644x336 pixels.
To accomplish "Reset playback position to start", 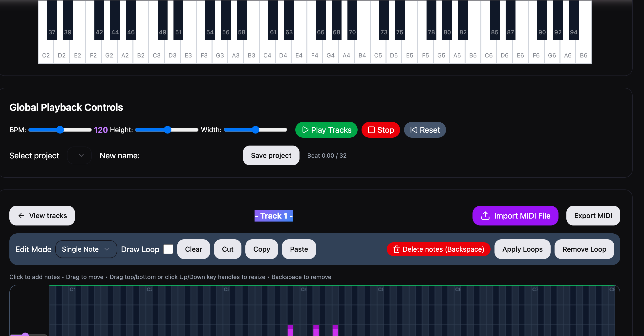I will (x=425, y=130).
